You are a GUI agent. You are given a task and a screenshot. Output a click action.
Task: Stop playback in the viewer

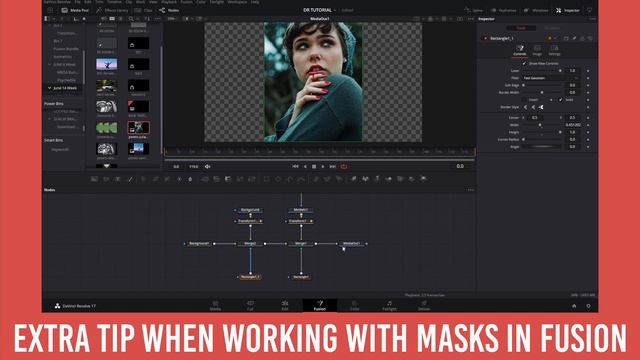tap(314, 167)
